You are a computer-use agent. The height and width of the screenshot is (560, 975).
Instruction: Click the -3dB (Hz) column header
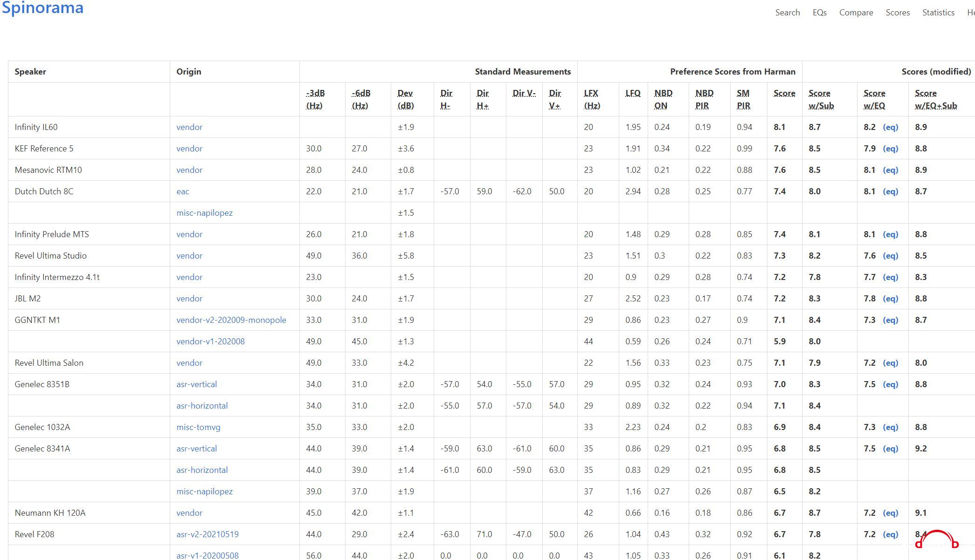[x=315, y=99]
